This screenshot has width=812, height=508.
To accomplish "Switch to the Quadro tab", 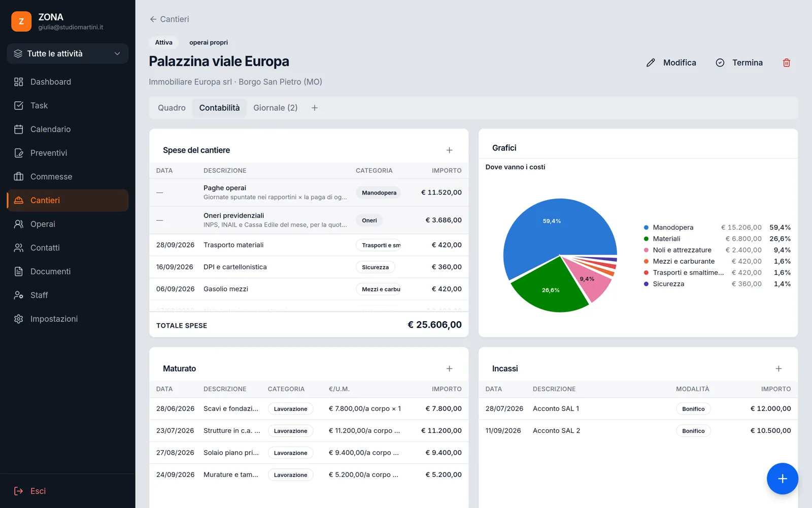I will tap(172, 108).
